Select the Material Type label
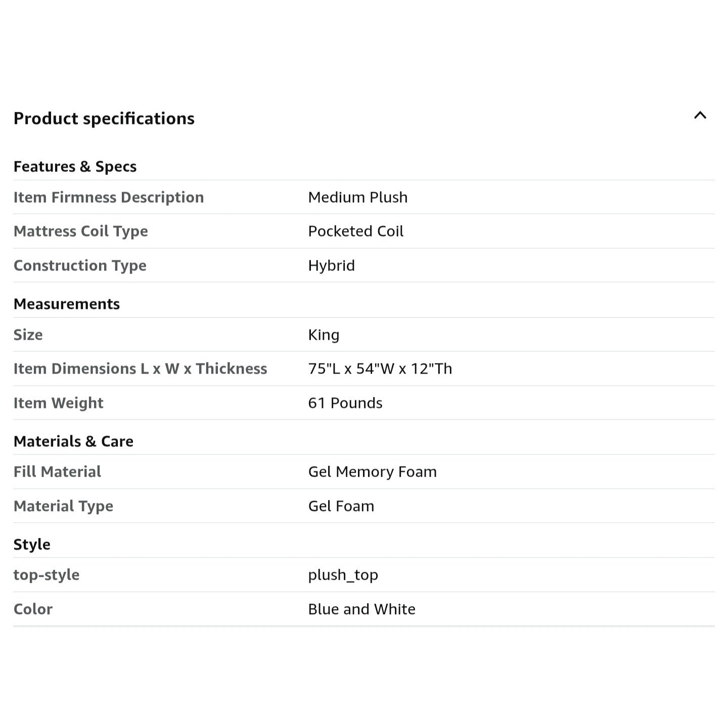The image size is (728, 728). [x=63, y=506]
